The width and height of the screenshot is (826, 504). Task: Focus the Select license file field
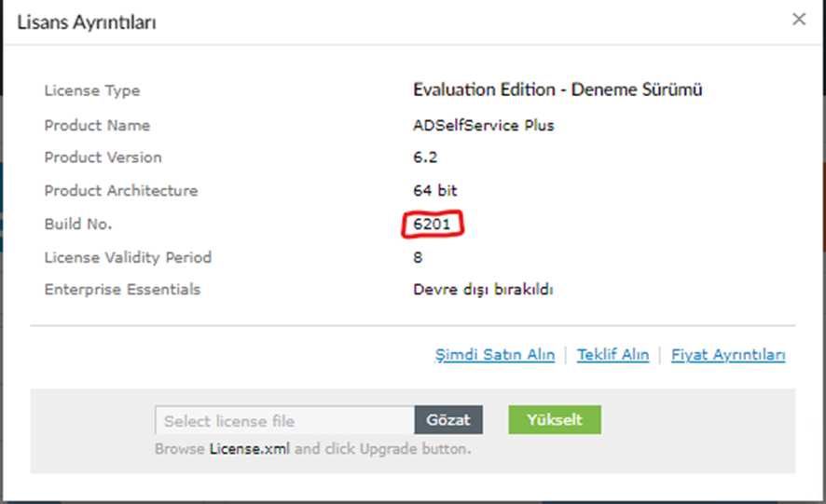pos(284,420)
